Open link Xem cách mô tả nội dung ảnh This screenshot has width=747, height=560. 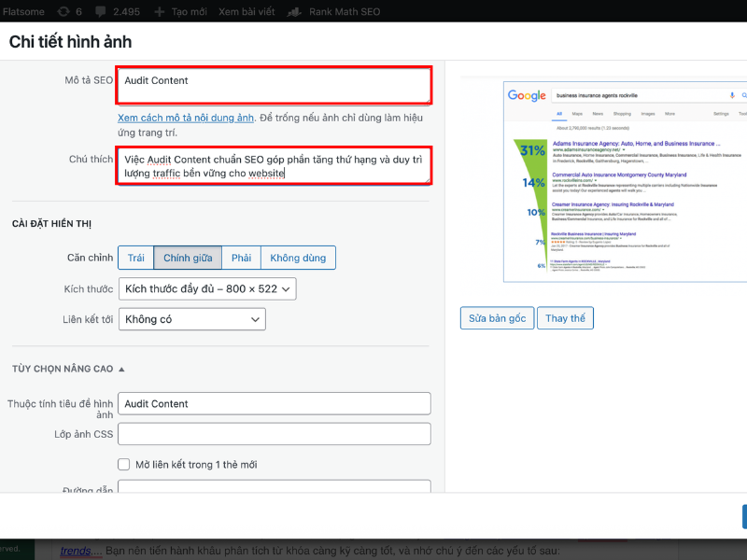click(186, 118)
